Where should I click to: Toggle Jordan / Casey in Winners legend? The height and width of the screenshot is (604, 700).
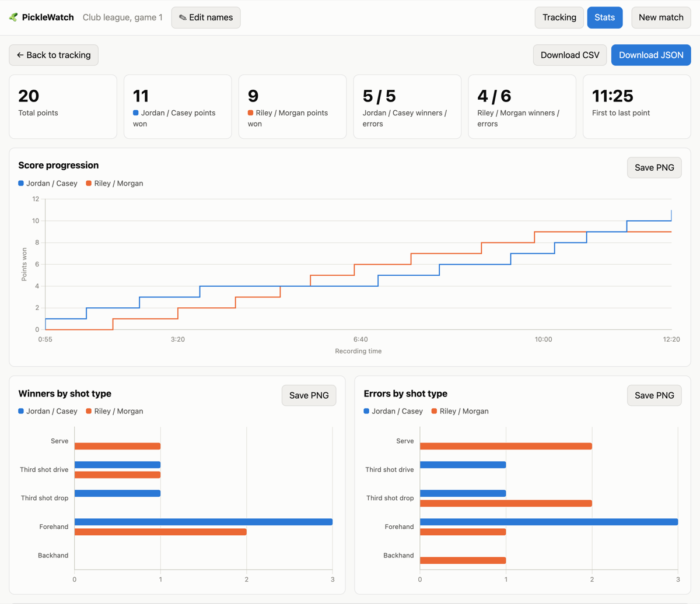[x=48, y=411]
